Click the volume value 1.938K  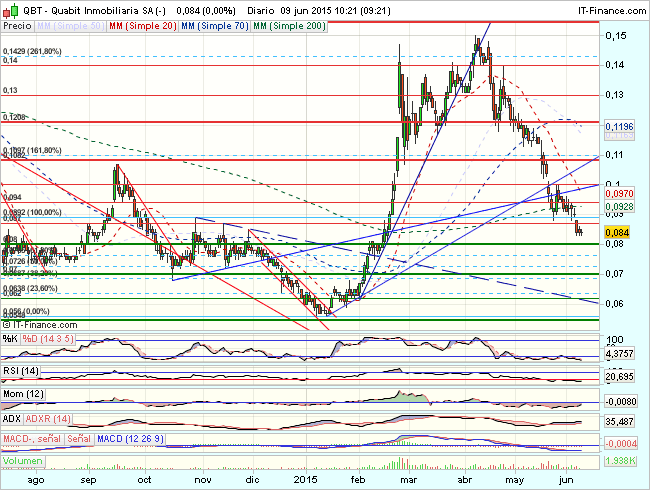click(x=620, y=461)
